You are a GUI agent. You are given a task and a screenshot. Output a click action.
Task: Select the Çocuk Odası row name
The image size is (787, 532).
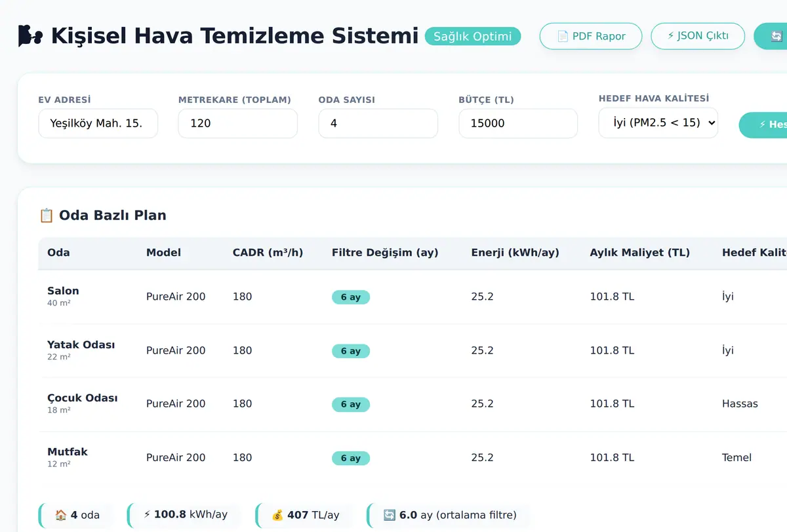point(83,398)
